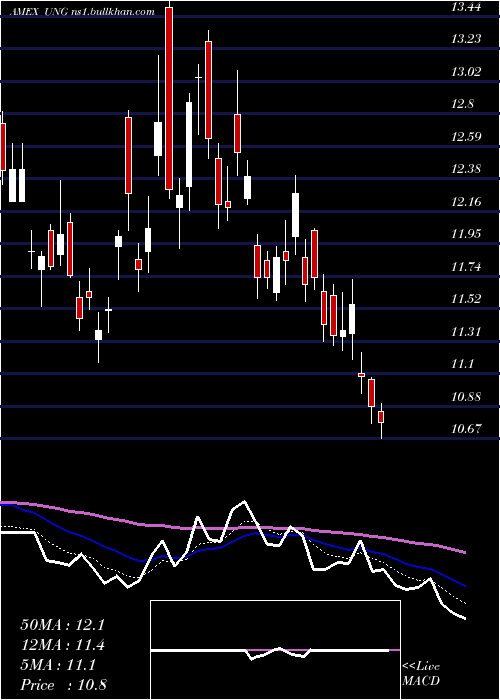Click the 12.16 price axis label

click(466, 202)
